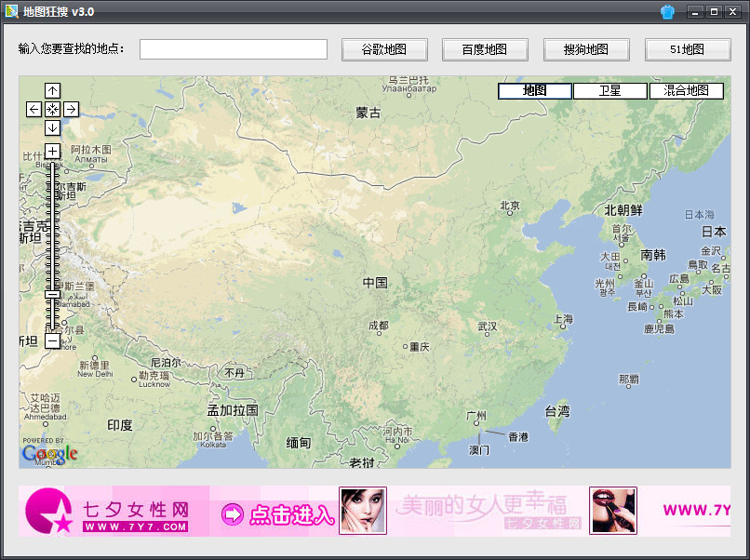This screenshot has height=560, width=750.
Task: Click the 蒙古 country label
Action: pyautogui.click(x=368, y=113)
